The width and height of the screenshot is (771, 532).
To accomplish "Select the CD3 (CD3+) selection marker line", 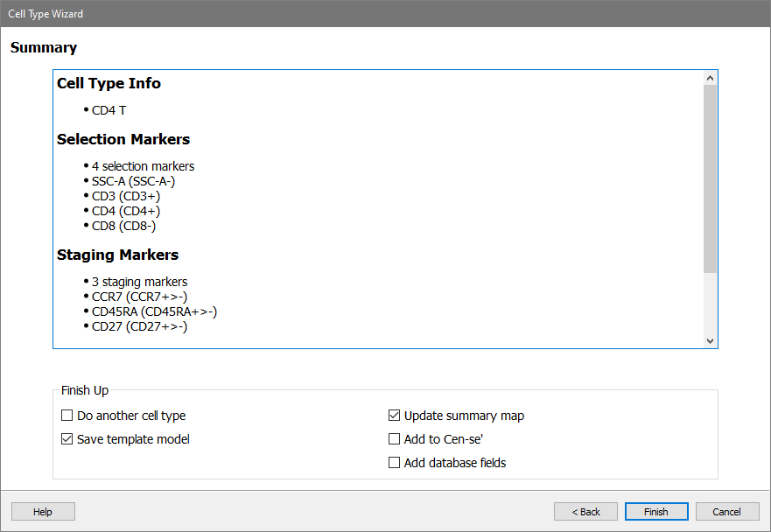I will pyautogui.click(x=126, y=196).
